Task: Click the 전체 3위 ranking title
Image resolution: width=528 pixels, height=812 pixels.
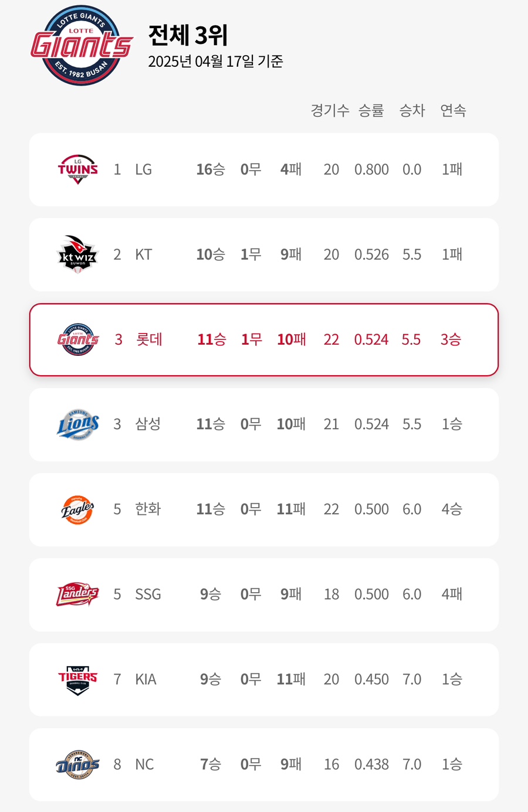Action: (x=188, y=35)
